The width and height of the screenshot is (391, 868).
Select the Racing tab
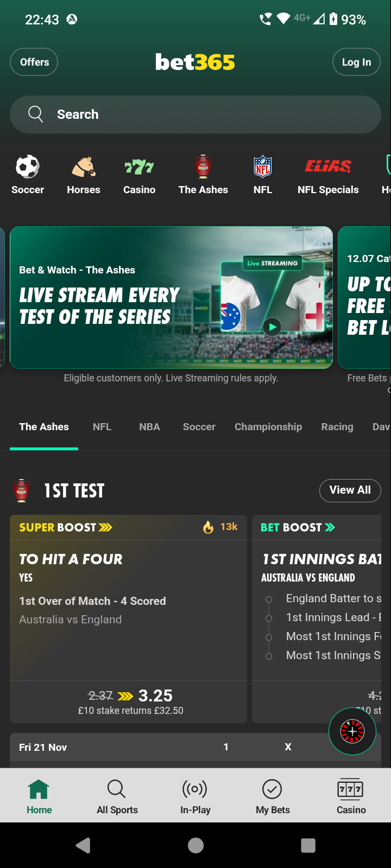point(337,427)
